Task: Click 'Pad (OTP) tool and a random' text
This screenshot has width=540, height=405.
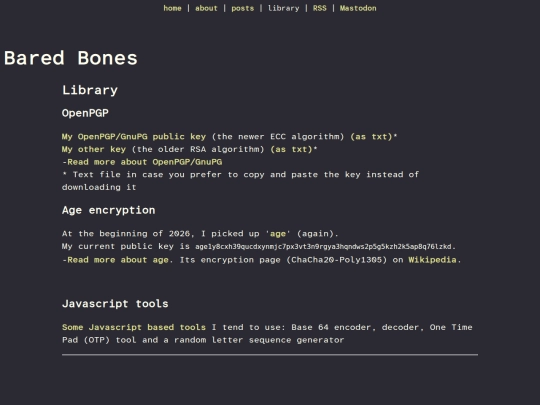Action: (x=203, y=340)
